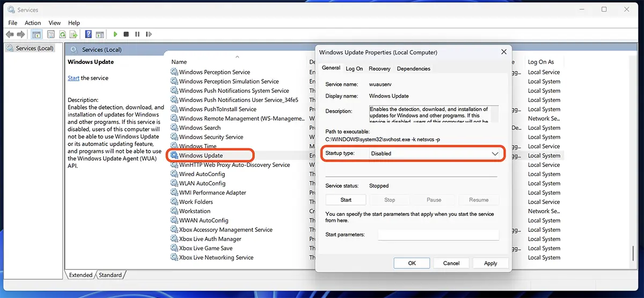Open the Help menu
Viewport: 644px width, 298px height.
[x=74, y=23]
